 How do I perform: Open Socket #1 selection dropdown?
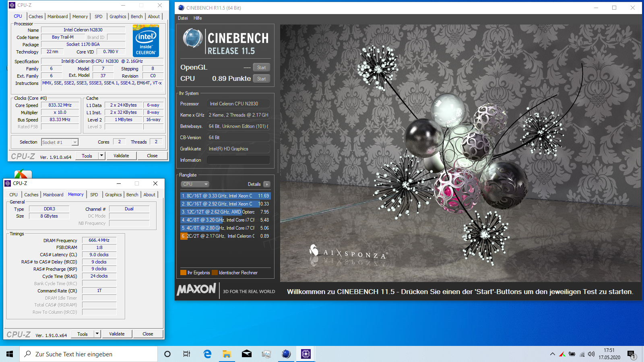coord(60,142)
